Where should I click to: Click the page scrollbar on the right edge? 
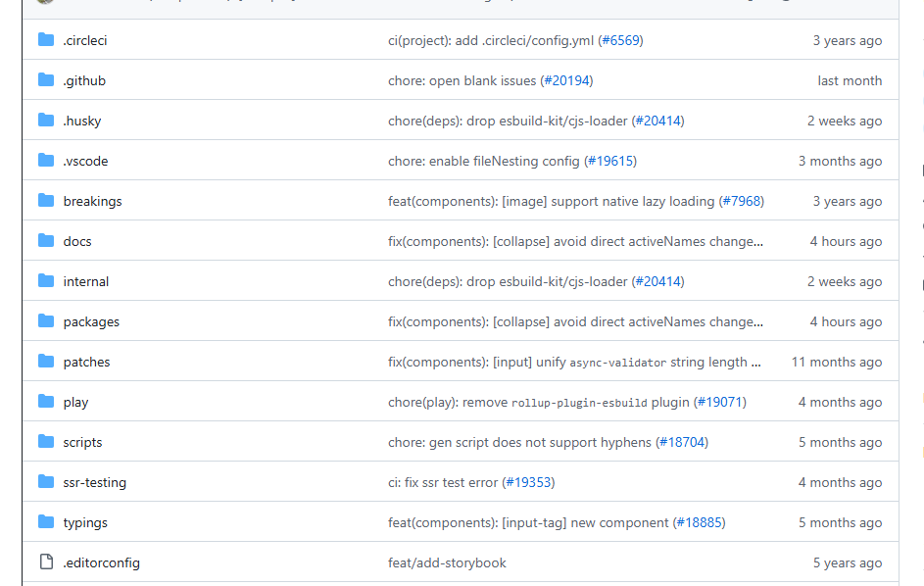(x=919, y=293)
